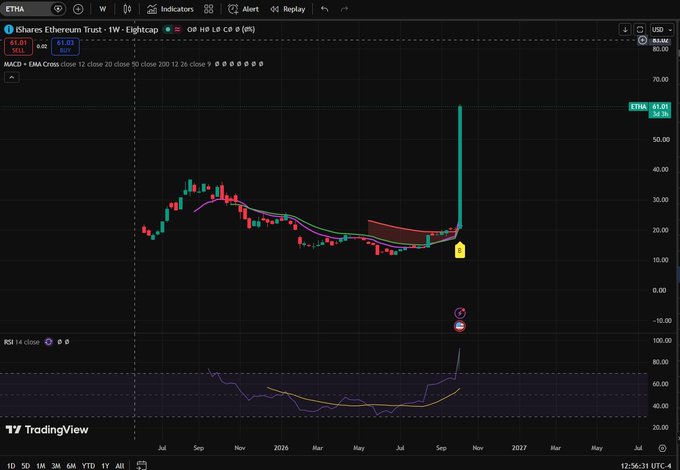Start bar Replay mode
Screen dimensions: 680x470
pos(288,9)
